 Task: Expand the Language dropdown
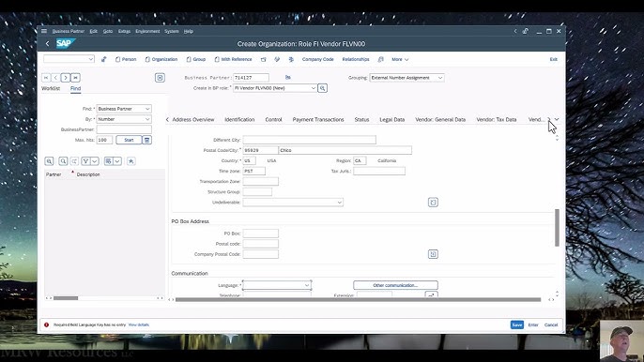(x=277, y=285)
